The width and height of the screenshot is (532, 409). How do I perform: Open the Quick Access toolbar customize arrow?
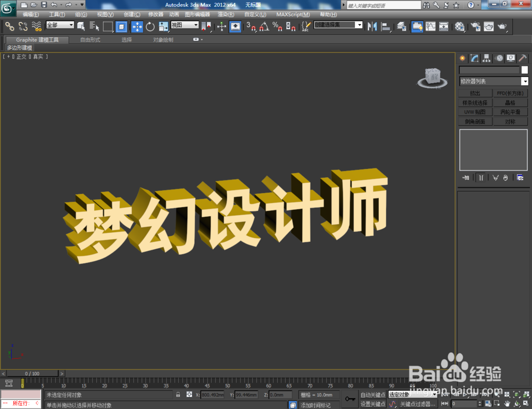coord(82,5)
